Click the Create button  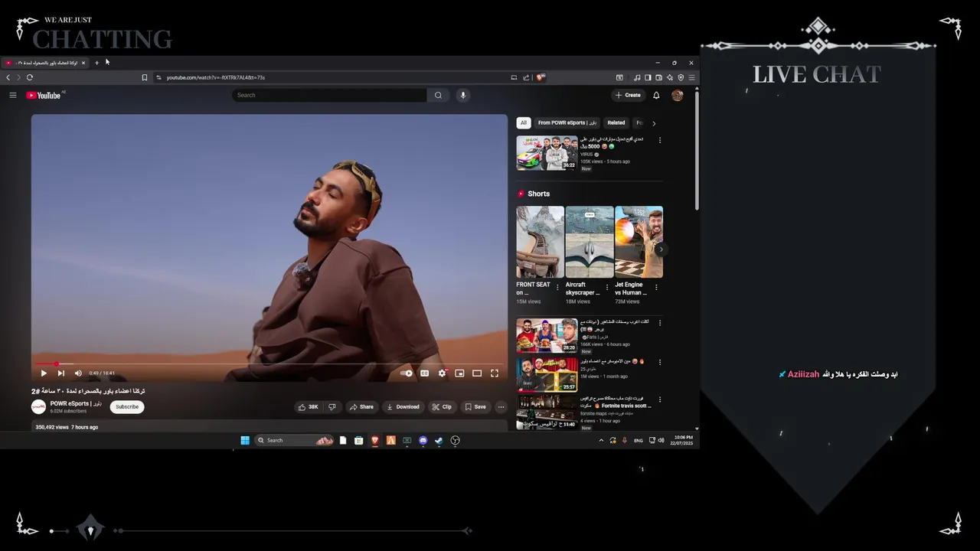pos(628,95)
